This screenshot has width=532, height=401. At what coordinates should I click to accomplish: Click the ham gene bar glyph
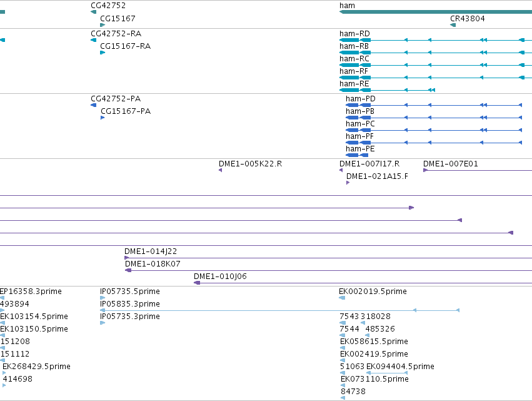coord(436,12)
